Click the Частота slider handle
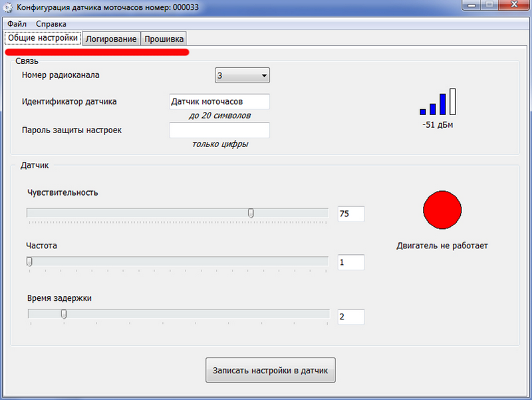Viewport: 532px width, 400px height. [x=29, y=262]
